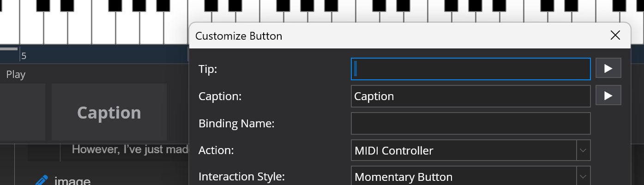The width and height of the screenshot is (644, 185).
Task: Close the Customize Button dialog
Action: pyautogui.click(x=615, y=36)
